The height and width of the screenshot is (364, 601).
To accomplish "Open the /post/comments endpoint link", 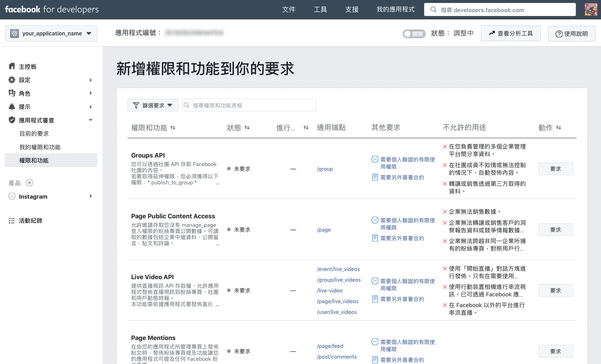I will click(337, 357).
